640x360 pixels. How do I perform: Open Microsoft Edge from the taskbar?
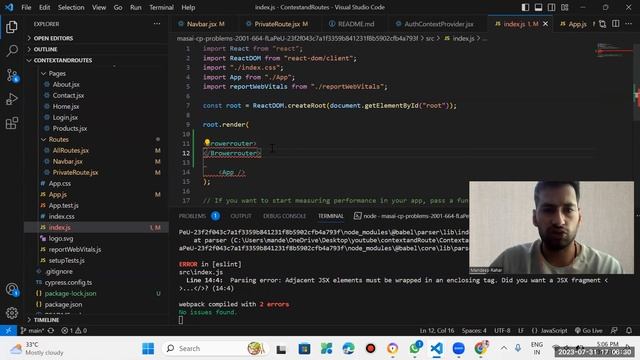tap(348, 349)
